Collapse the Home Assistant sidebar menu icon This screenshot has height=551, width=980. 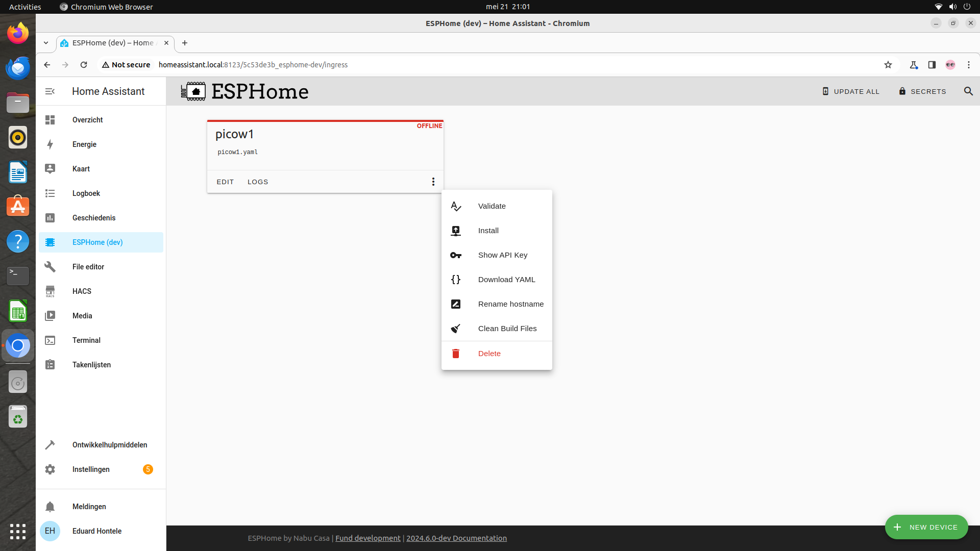click(50, 91)
